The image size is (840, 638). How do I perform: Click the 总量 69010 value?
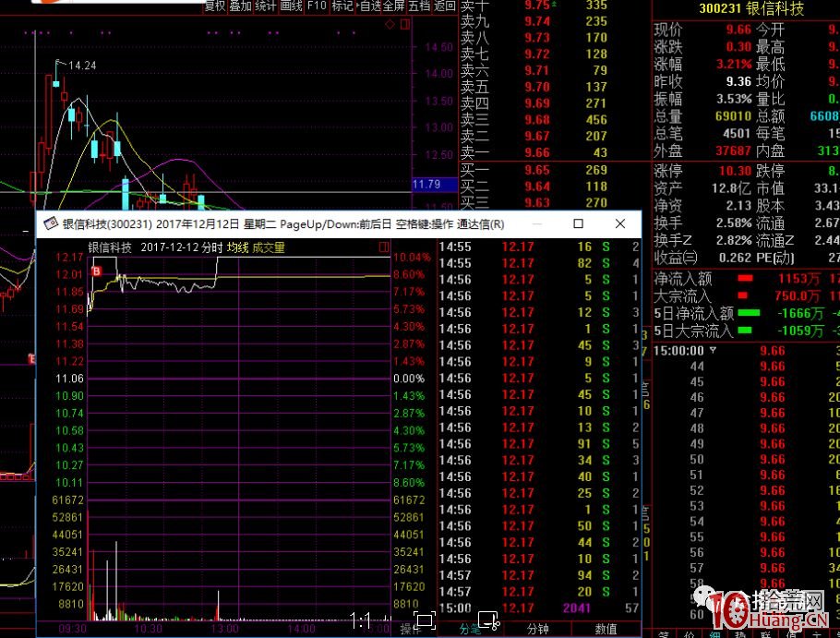[x=733, y=116]
